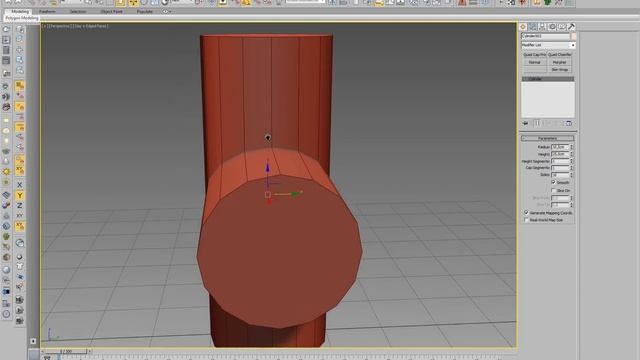Open the Modify command panel tab
640x360 pixels.
tap(533, 27)
